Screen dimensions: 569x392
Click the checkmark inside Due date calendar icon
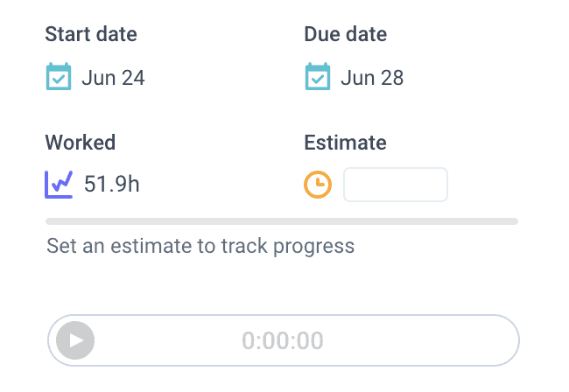coord(318,79)
